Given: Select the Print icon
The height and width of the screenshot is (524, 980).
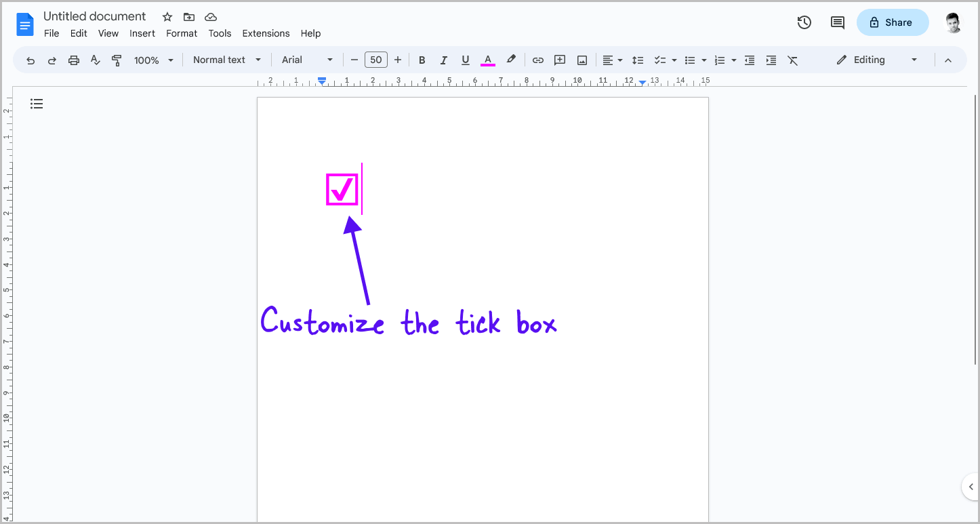Looking at the screenshot, I should tap(73, 60).
